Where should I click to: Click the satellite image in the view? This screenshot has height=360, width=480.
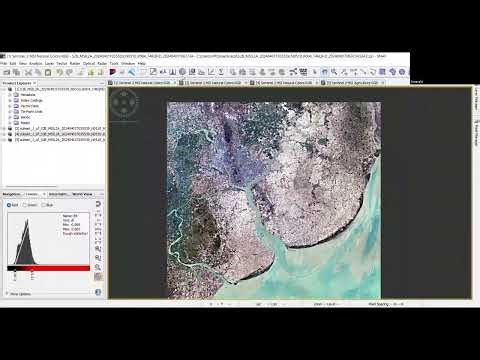point(274,200)
